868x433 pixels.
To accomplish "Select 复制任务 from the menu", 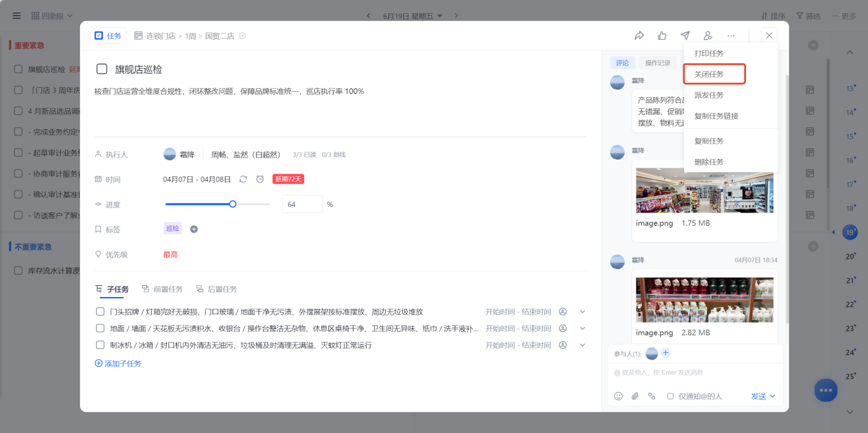I will 709,141.
